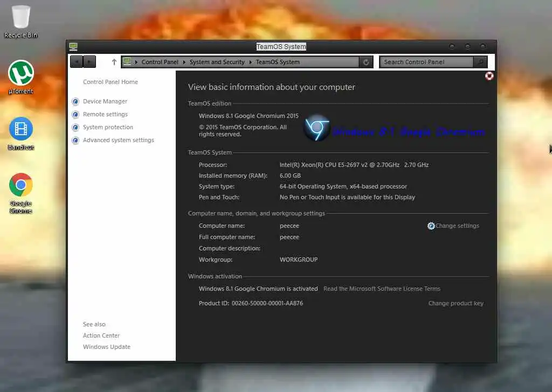
Task: Open the Bandicut desktop shortcut
Action: click(21, 133)
